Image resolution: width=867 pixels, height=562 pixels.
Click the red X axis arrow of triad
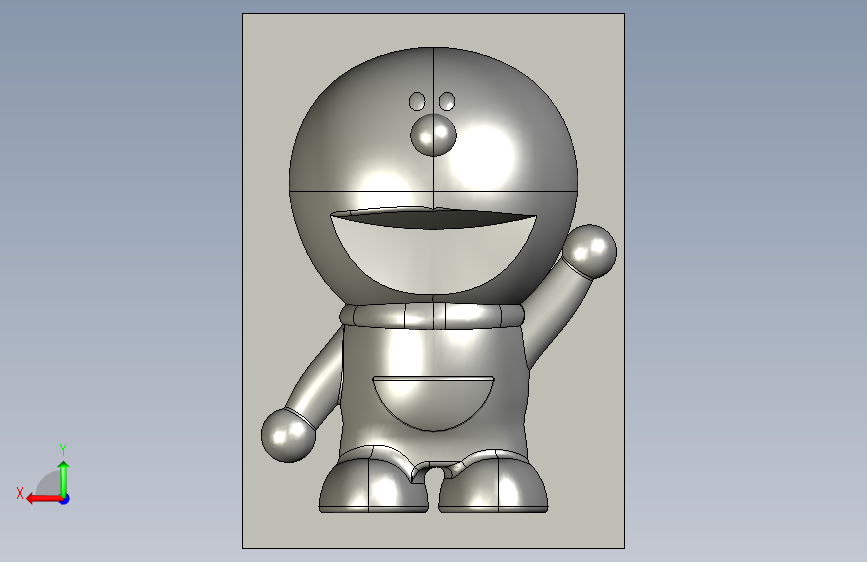point(43,499)
